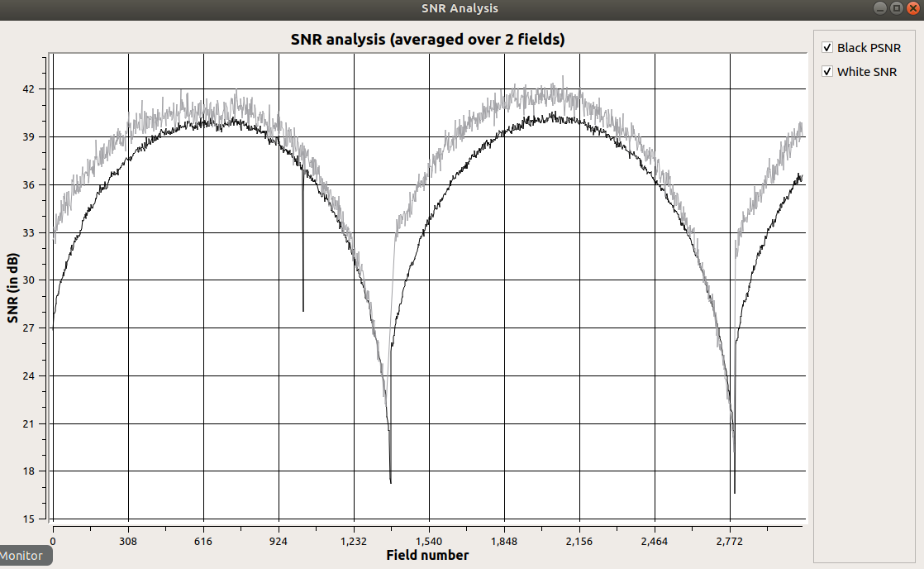Open the Monitor button at bottom left

26,556
